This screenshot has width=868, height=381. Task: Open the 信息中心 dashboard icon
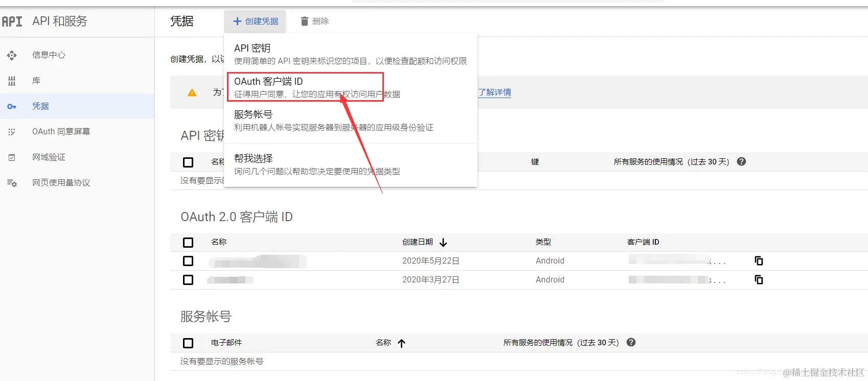[12, 55]
